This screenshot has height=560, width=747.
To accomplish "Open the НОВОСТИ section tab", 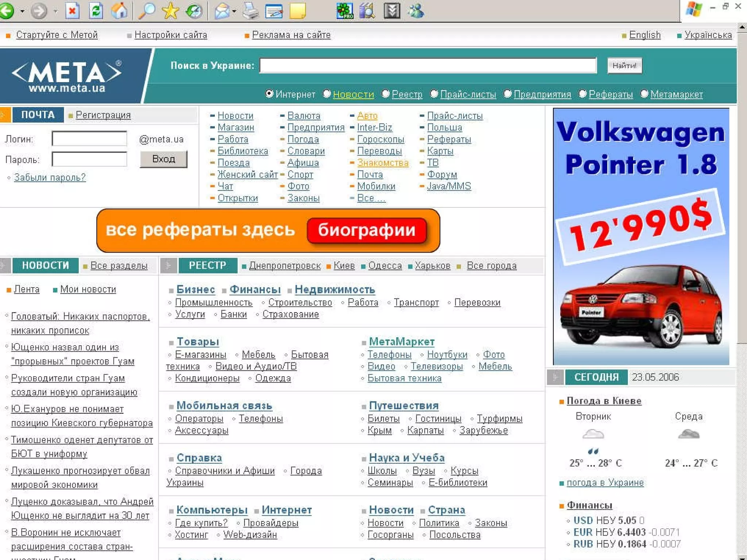I will pyautogui.click(x=45, y=265).
